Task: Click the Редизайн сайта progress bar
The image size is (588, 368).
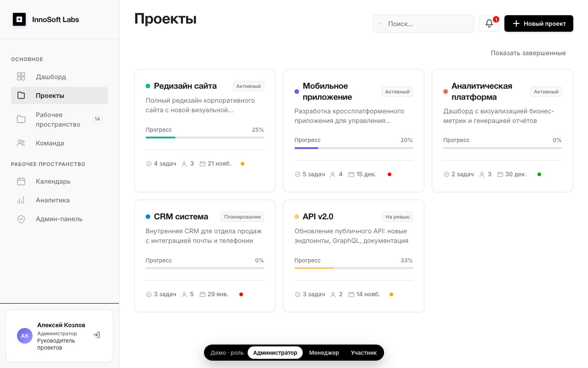Action: tap(205, 138)
